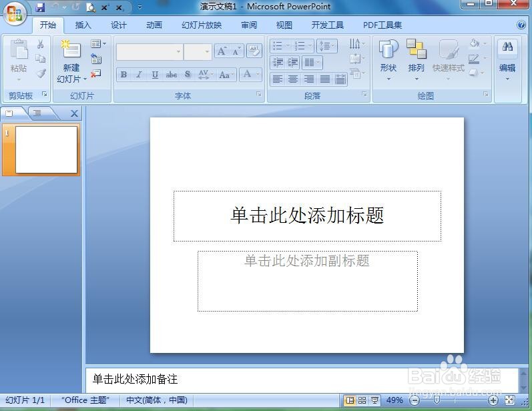Click zoom out minus button
The image size is (532, 411).
[415, 400]
